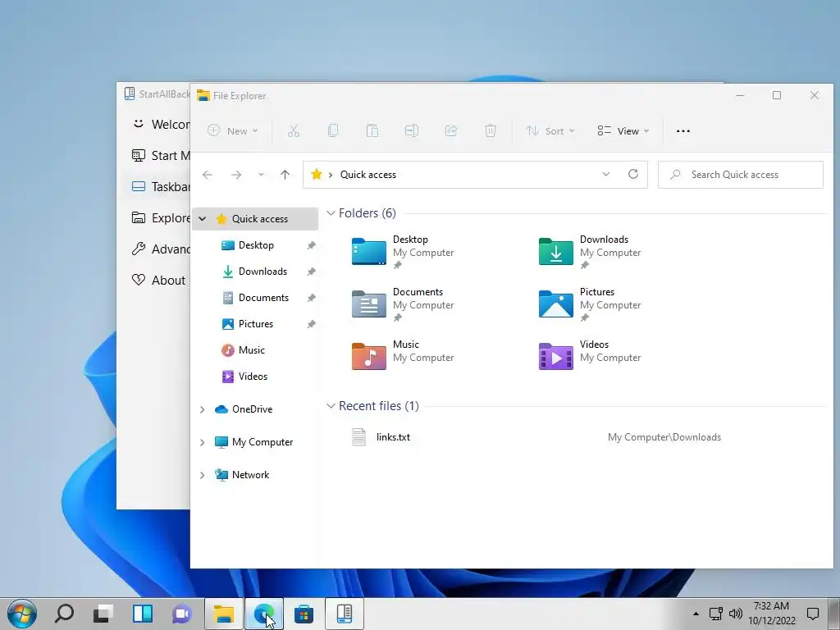Launch Microsoft Edge from taskbar
This screenshot has height=630, width=840.
coord(264,614)
